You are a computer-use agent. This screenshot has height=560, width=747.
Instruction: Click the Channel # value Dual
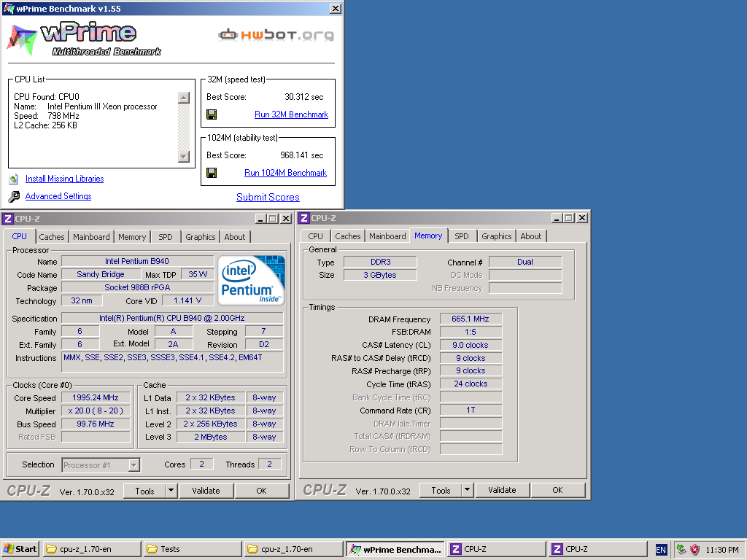coord(525,262)
